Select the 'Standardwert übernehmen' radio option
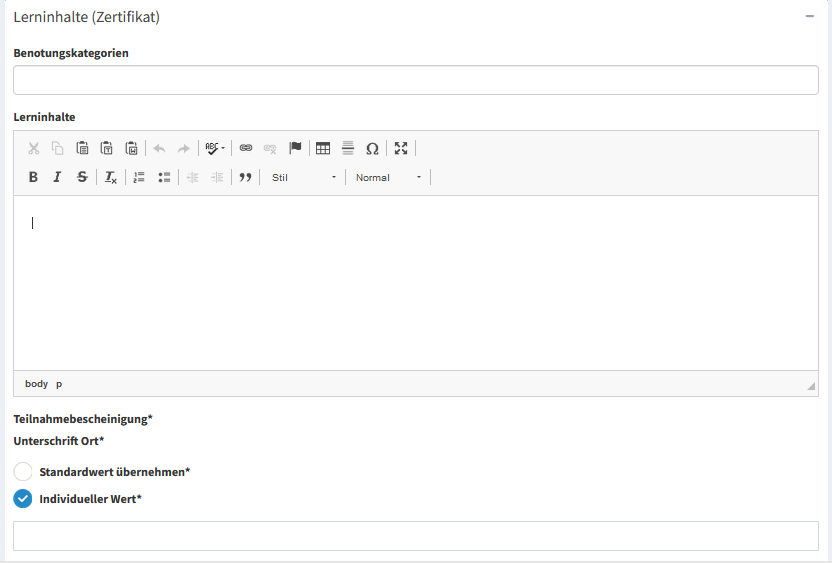This screenshot has width=832, height=563. (x=23, y=471)
